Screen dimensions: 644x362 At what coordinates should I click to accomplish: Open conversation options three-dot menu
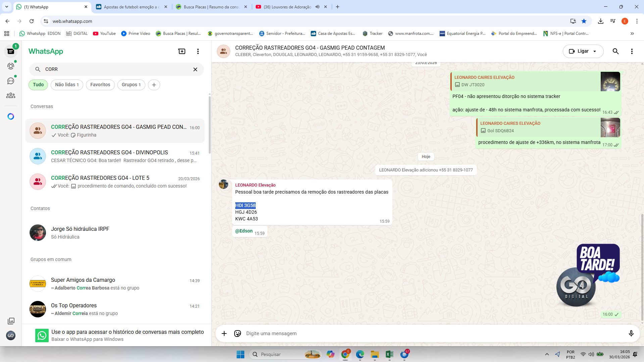point(632,51)
